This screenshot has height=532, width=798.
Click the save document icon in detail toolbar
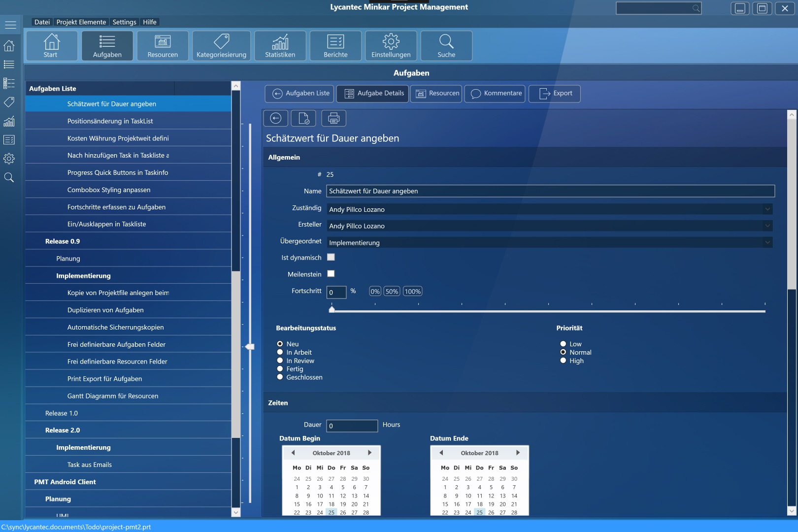click(x=303, y=118)
